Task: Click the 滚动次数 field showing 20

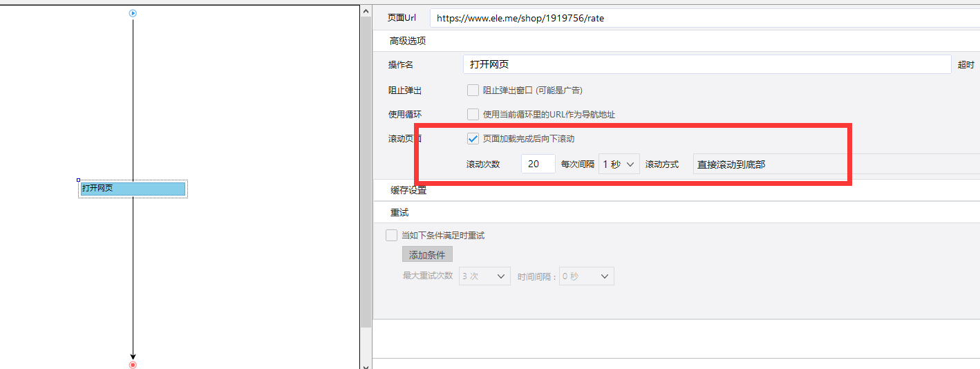Action: tap(538, 164)
